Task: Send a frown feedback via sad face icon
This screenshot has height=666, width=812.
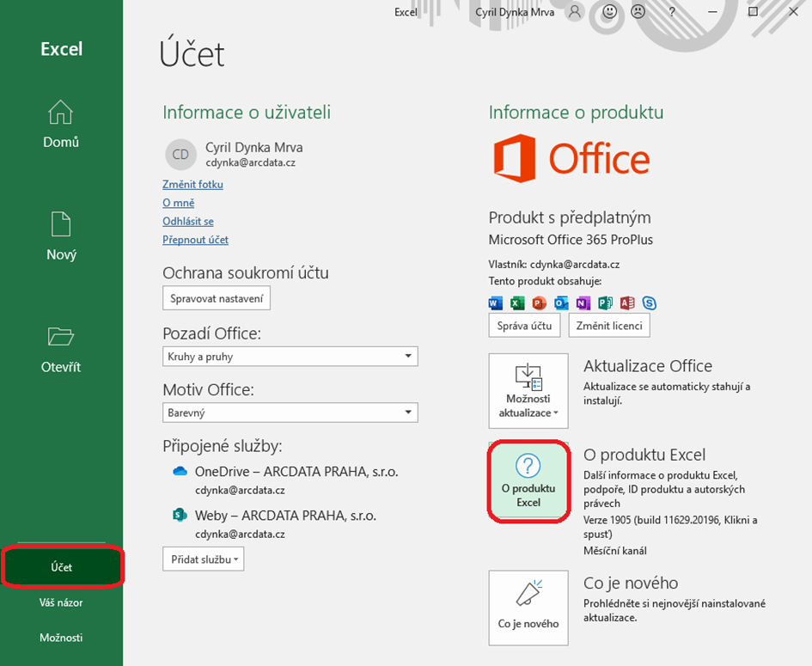Action: pos(638,12)
